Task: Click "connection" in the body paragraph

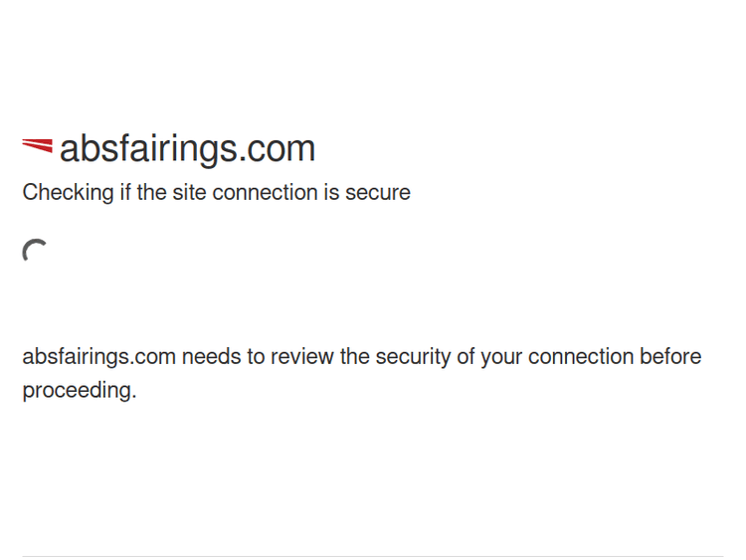Action: pos(581,357)
